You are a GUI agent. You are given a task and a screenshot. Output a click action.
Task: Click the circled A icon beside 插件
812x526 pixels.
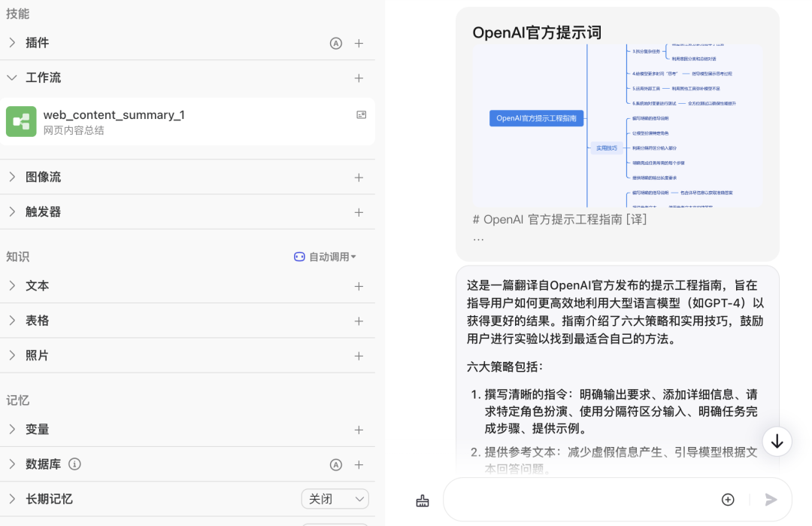pos(336,43)
